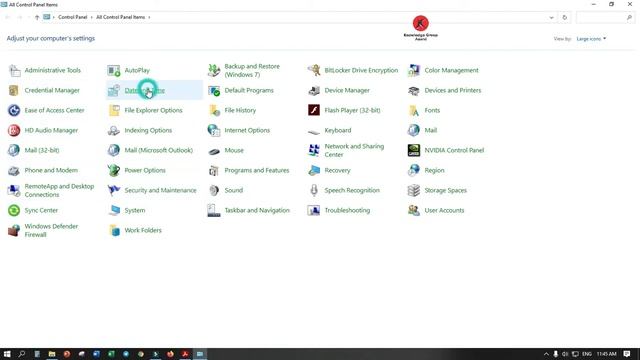Image resolution: width=640 pixels, height=360 pixels.
Task: Open the Indexing Options icon
Action: coord(114,130)
